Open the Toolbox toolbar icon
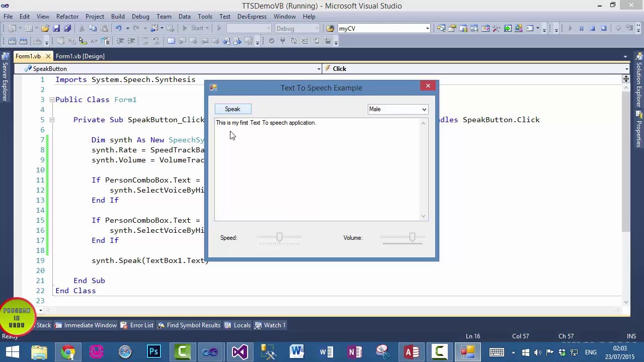The image size is (644, 362). (496, 28)
